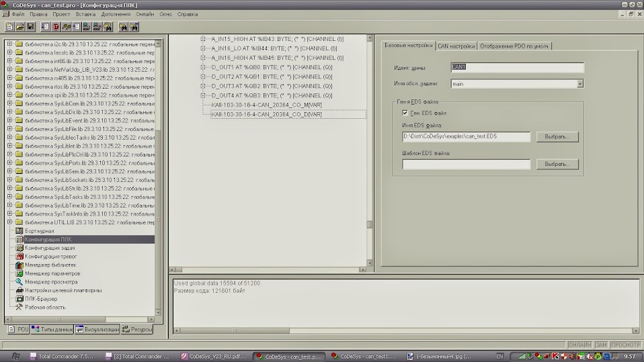Open CoDeSys_V23_RU.pdf taskbar button

(x=213, y=356)
